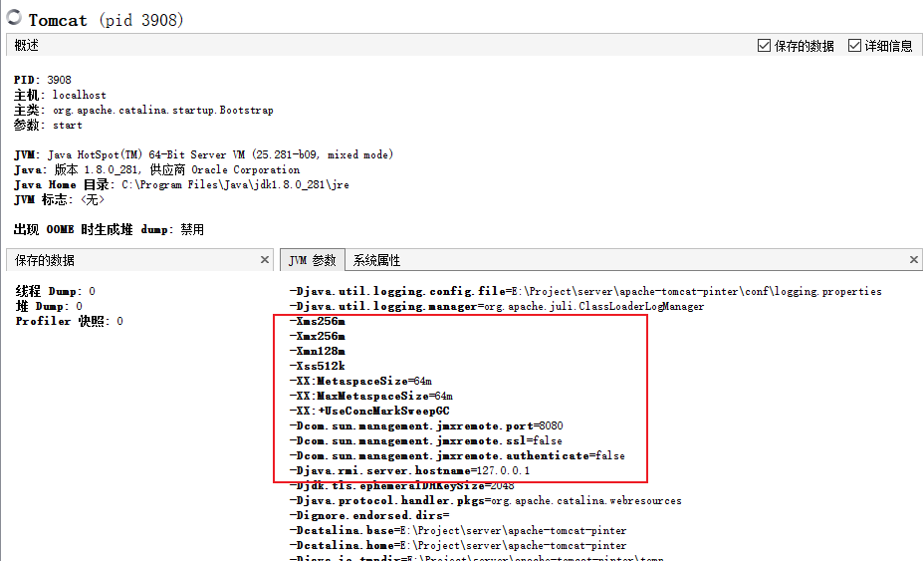Select the rmi.server.hostname=127.0.0.1 argument
This screenshot has width=924, height=561.
[x=409, y=470]
